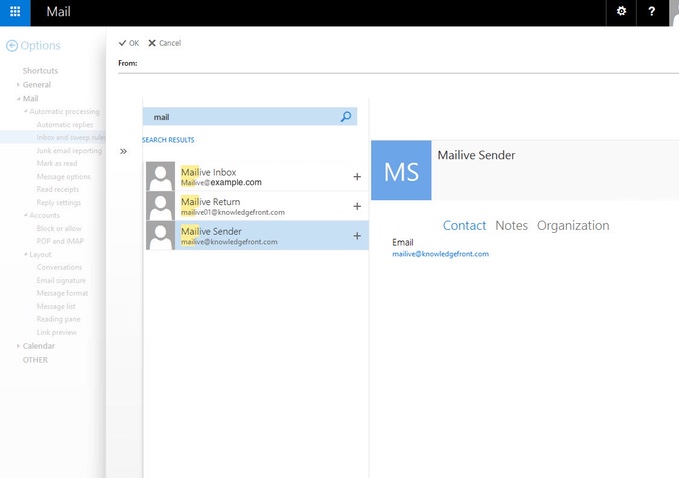Expand the General options section
The height and width of the screenshot is (478, 679).
(x=18, y=85)
